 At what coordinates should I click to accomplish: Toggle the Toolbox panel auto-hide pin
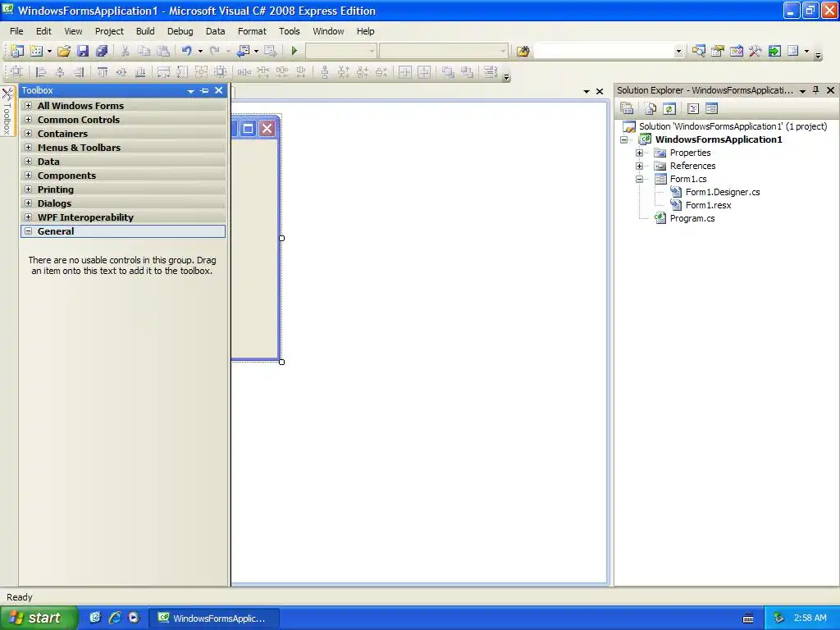pos(204,90)
